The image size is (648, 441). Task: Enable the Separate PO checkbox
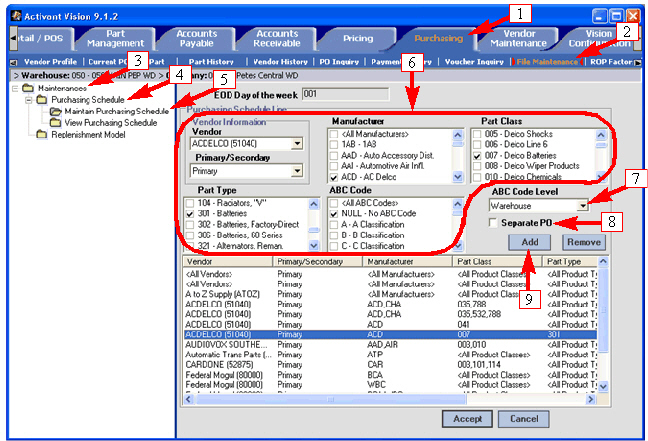[493, 223]
